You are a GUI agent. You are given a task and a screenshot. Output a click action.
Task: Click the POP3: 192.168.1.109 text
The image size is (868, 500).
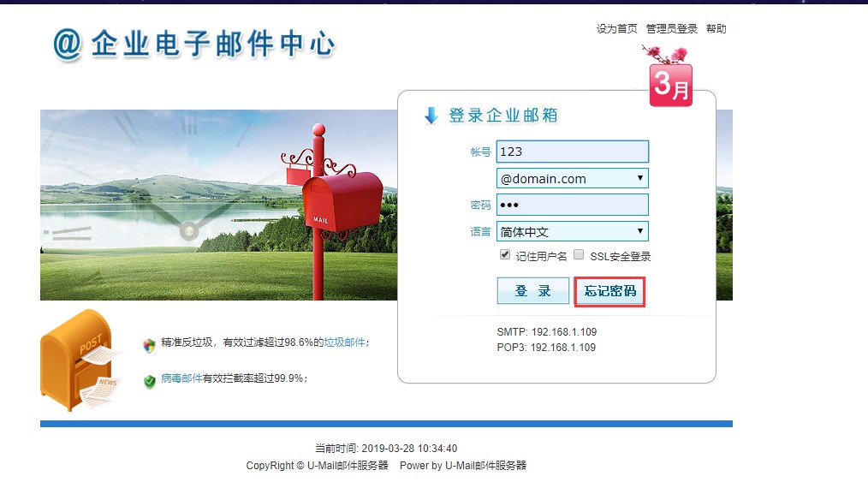point(546,348)
